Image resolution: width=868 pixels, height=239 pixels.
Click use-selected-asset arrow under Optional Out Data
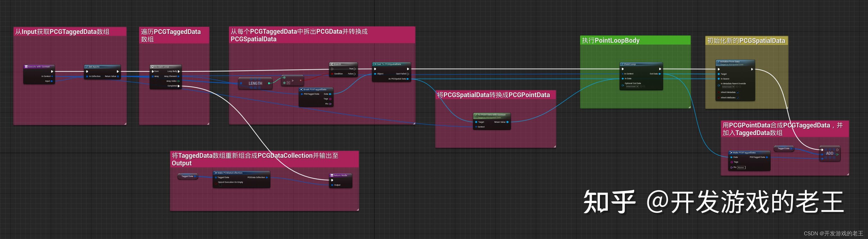click(x=641, y=86)
